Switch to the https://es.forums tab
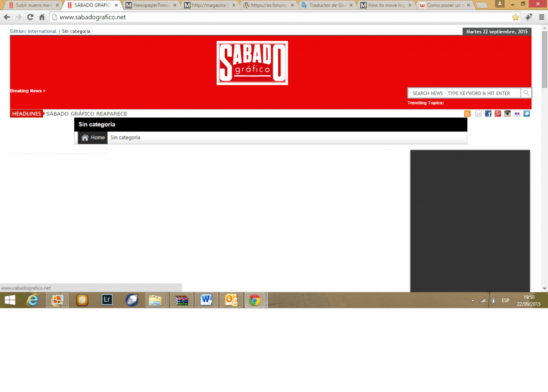The width and height of the screenshot is (548, 392). pyautogui.click(x=269, y=5)
